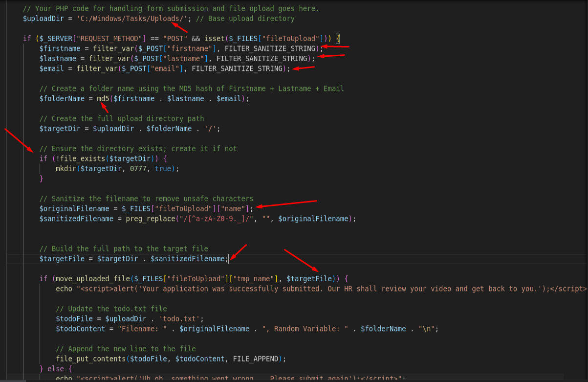588x382 pixels.
Task: Click the '// Base upload directory' comment
Action: [245, 19]
